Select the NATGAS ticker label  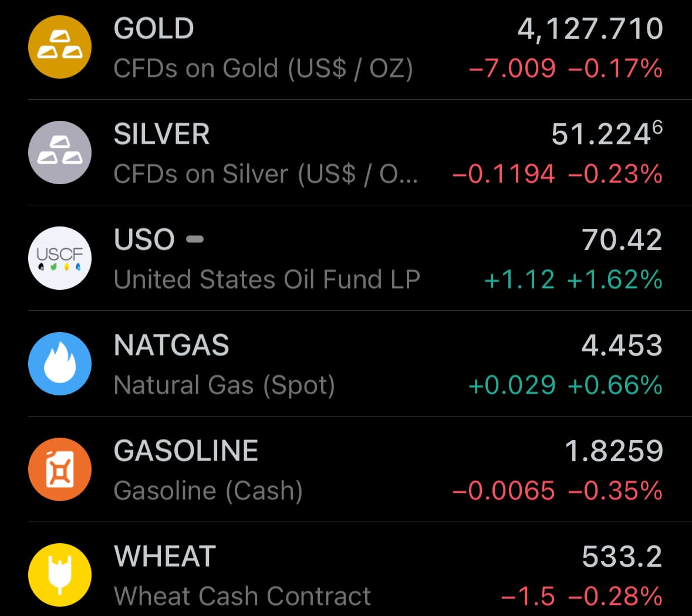[171, 346]
